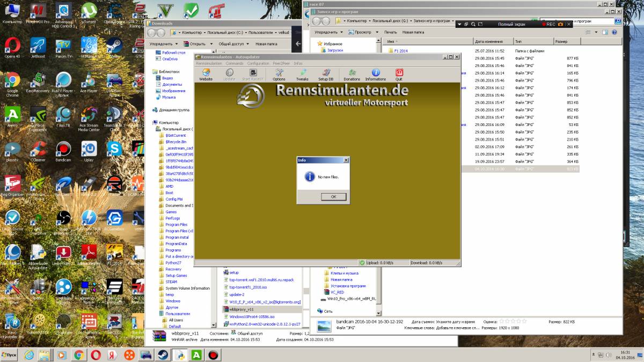Click the red Quit icon
Viewport: 644px width, 362px height.
(x=399, y=75)
